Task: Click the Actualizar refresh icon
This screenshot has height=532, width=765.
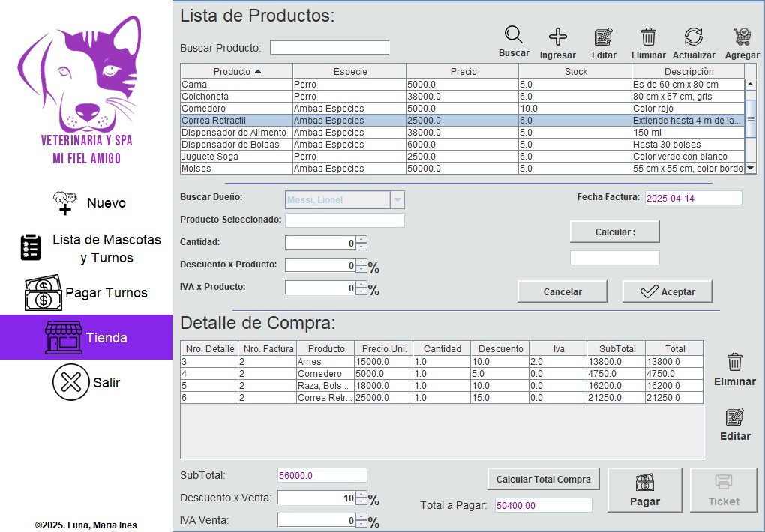Action: coord(693,37)
